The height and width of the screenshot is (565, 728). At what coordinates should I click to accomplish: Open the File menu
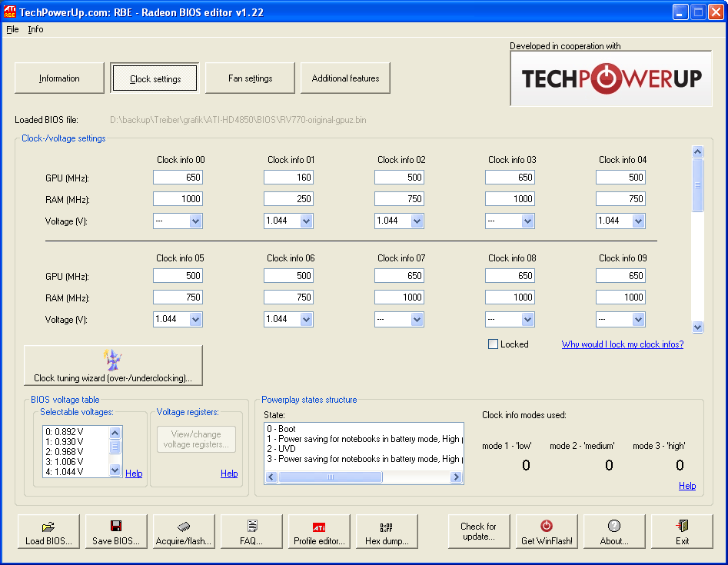tap(12, 29)
